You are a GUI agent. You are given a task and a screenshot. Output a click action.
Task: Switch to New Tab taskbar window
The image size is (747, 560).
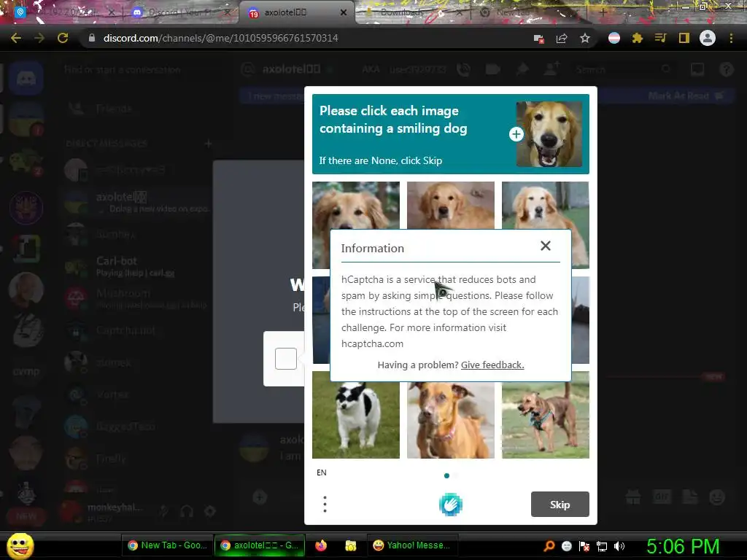point(167,545)
